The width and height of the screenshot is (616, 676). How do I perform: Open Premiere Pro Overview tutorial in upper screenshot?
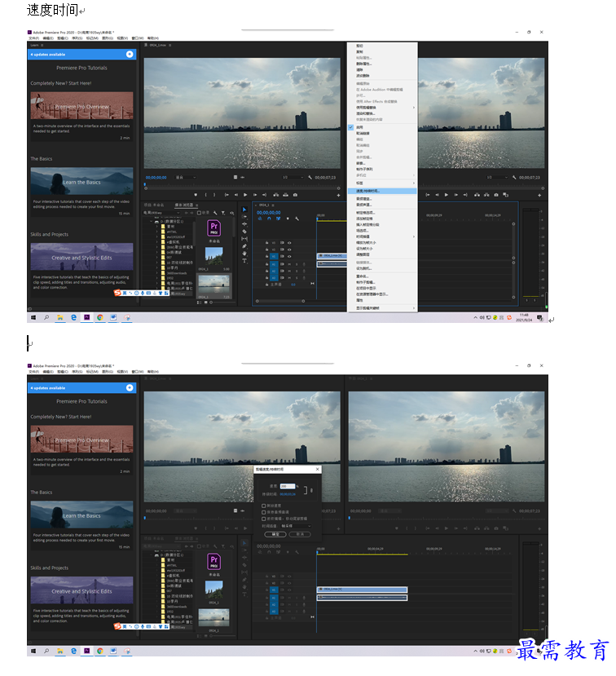point(81,106)
